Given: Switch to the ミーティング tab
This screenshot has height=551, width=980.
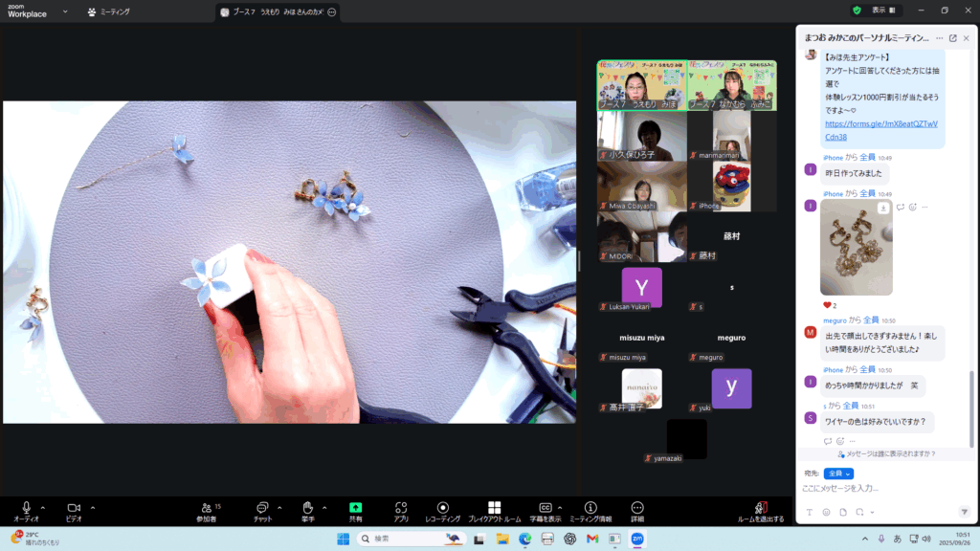Looking at the screenshot, I should coord(108,11).
